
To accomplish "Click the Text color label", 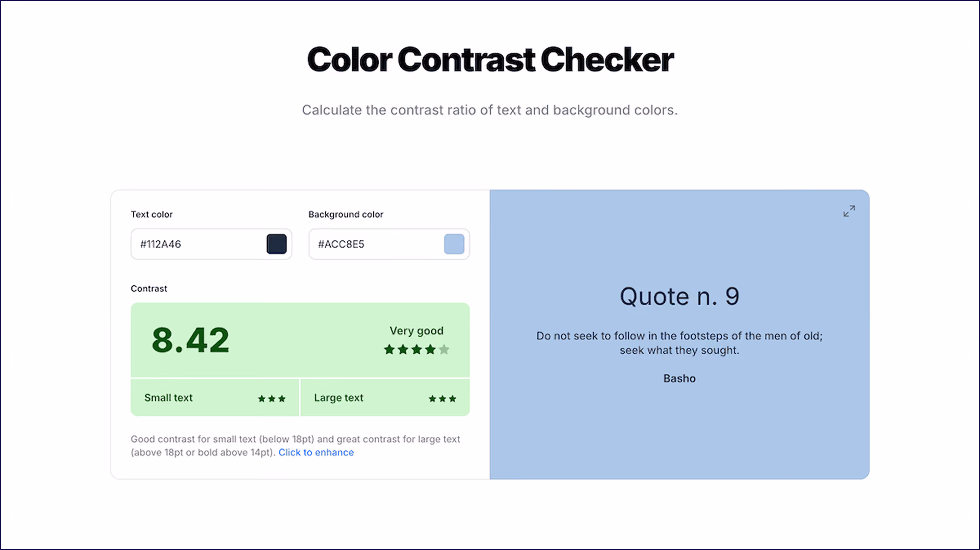I will pos(151,215).
